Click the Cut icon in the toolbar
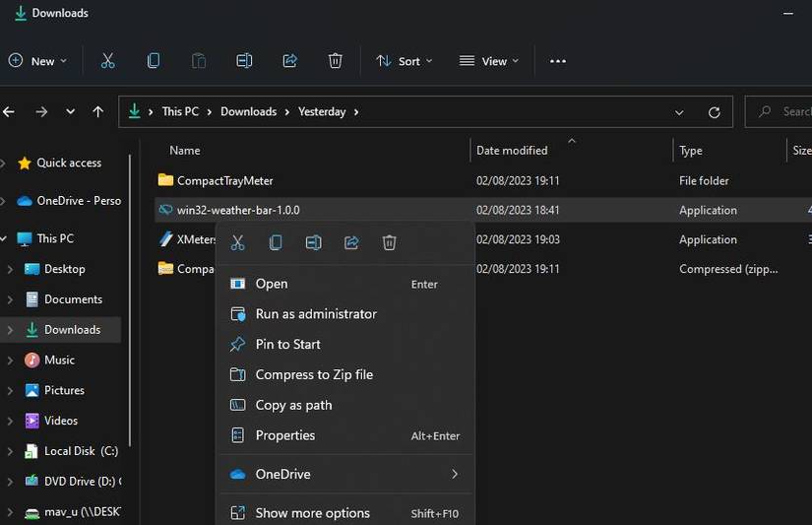 click(108, 61)
